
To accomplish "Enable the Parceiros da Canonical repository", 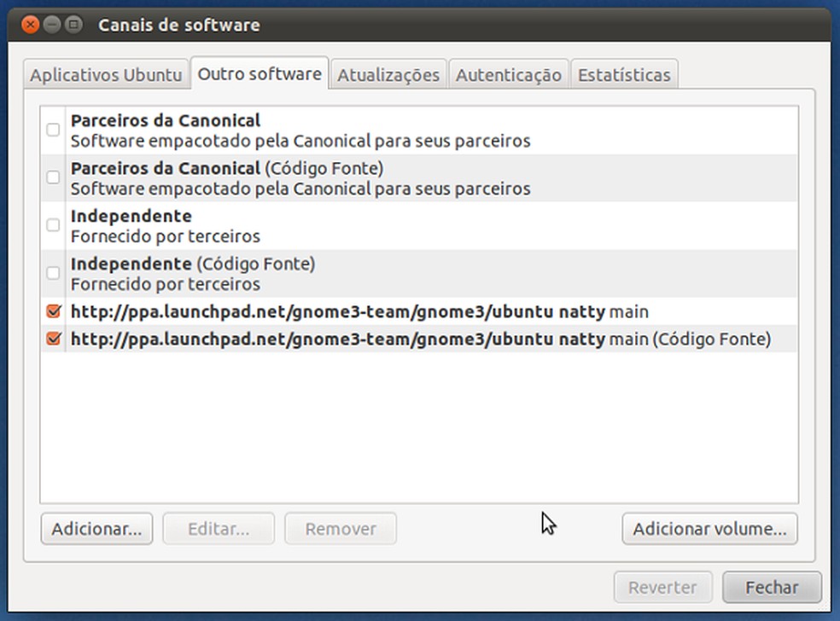I will coord(53,130).
